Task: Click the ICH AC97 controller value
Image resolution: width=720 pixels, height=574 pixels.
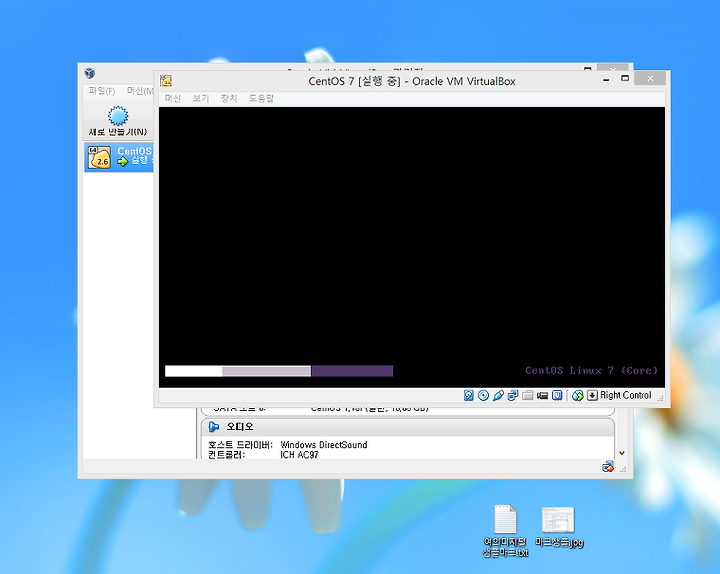Action: pyautogui.click(x=299, y=455)
